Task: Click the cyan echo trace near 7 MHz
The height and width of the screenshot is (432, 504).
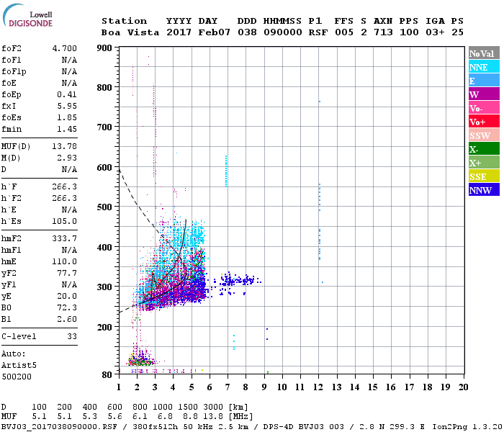Action: 226,171
